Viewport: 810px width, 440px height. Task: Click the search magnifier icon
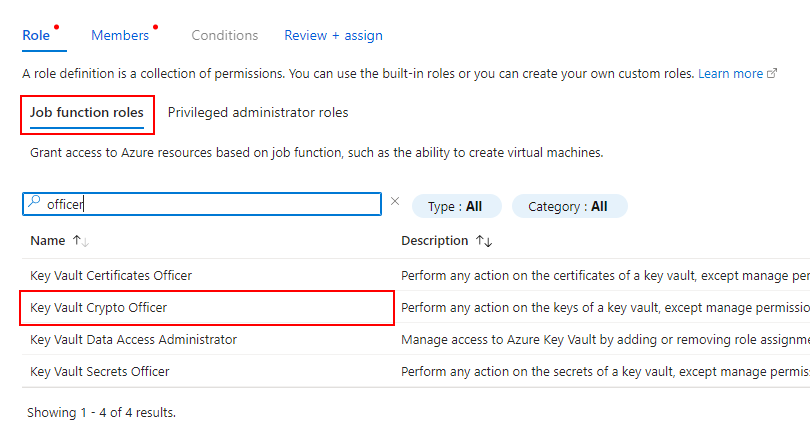34,201
